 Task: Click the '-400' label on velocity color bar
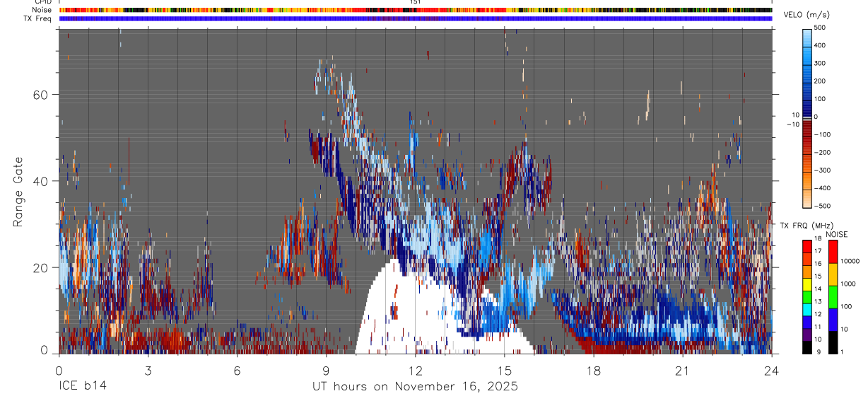822,188
